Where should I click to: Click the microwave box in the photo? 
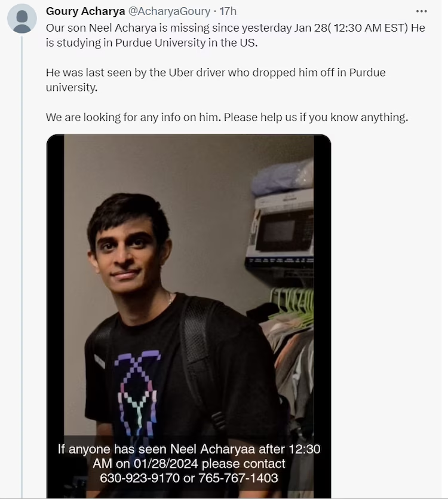click(x=281, y=230)
